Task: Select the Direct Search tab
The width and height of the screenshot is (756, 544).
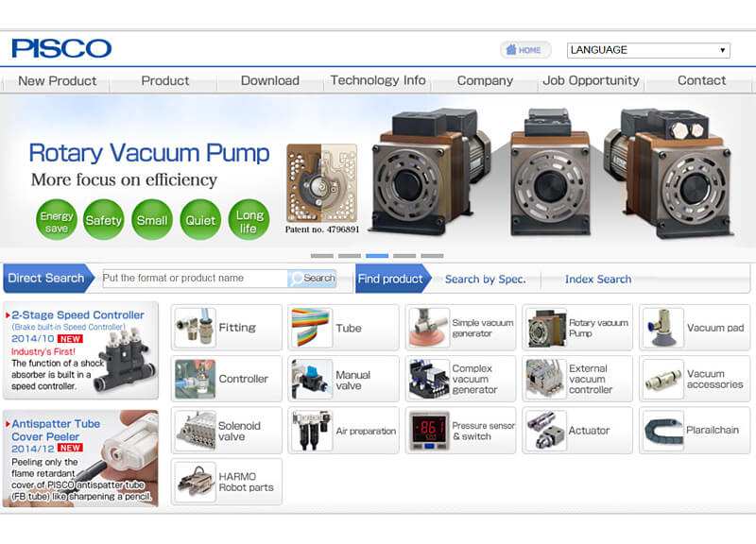Action: 48,278
